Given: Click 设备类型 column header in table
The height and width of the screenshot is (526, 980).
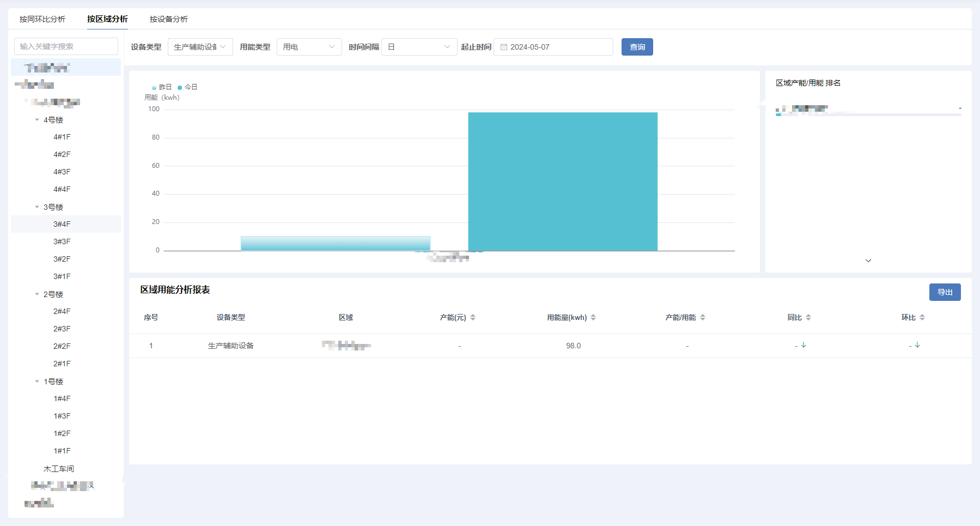Looking at the screenshot, I should coord(231,317).
